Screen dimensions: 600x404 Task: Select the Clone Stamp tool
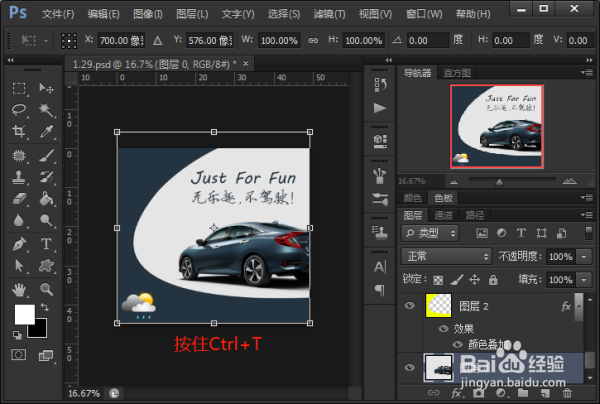point(19,177)
